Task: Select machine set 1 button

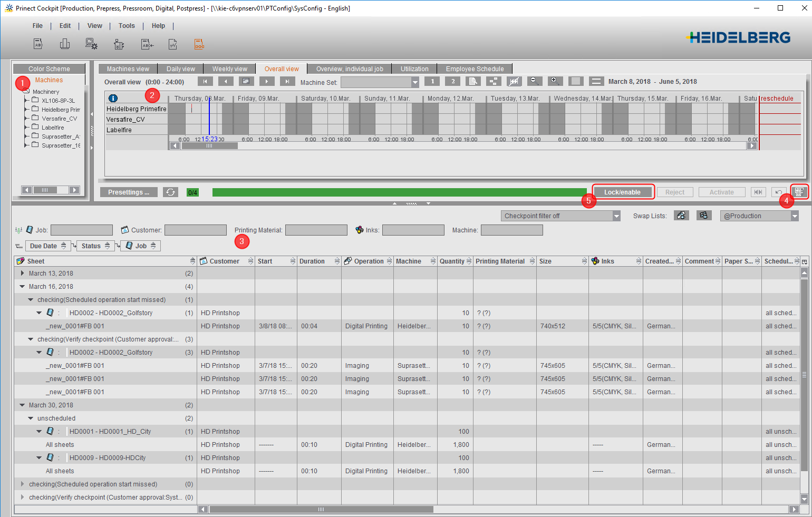Action: click(x=432, y=81)
